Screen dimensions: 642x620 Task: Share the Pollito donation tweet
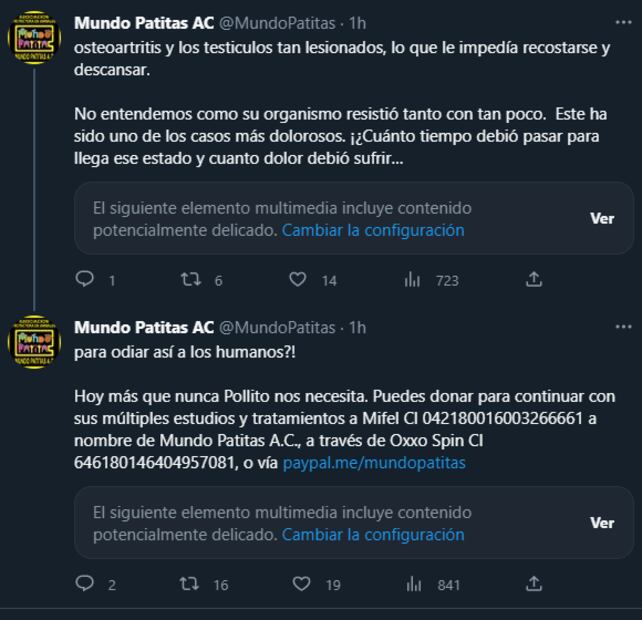click(534, 584)
